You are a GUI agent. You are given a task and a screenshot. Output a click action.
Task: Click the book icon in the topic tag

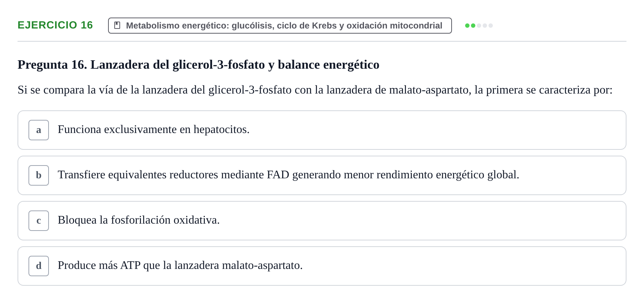click(x=117, y=25)
